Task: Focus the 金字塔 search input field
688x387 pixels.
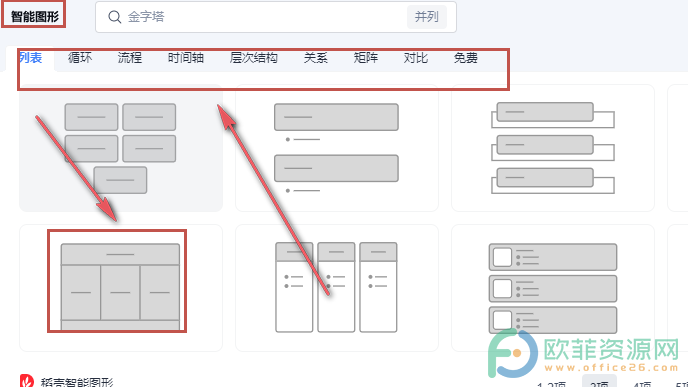Action: [x=276, y=17]
